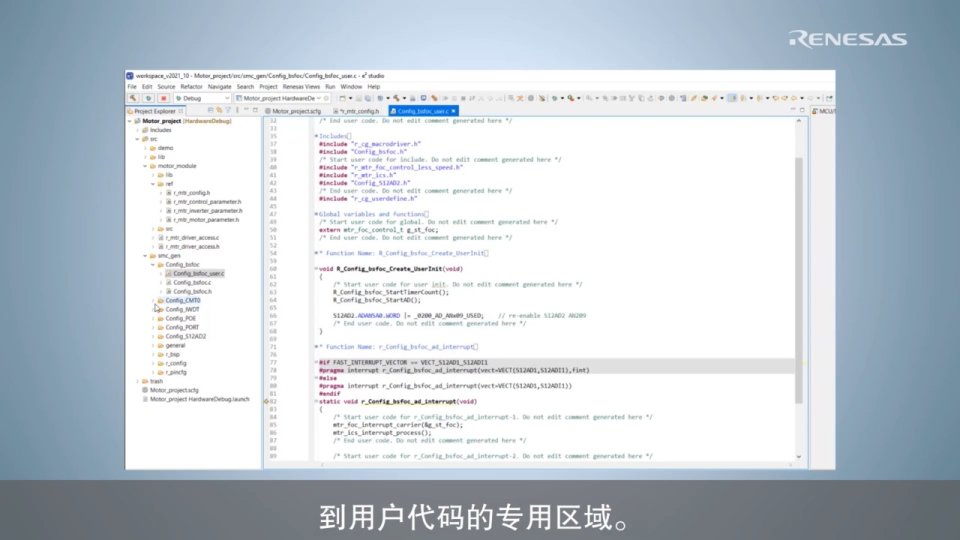960x540 pixels.
Task: Open the Navigate menu
Action: 219,87
